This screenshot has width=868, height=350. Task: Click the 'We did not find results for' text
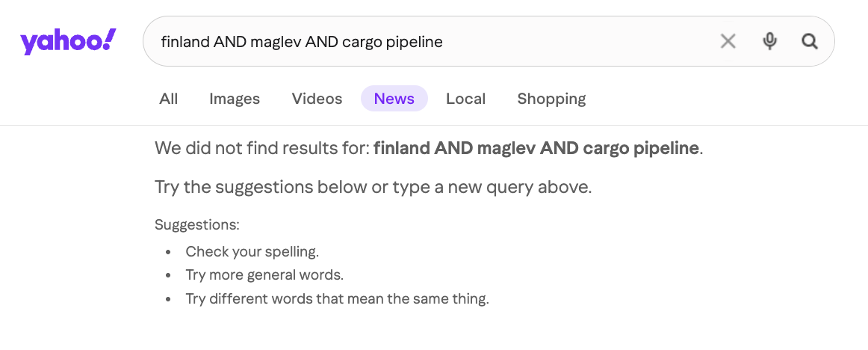coord(262,149)
